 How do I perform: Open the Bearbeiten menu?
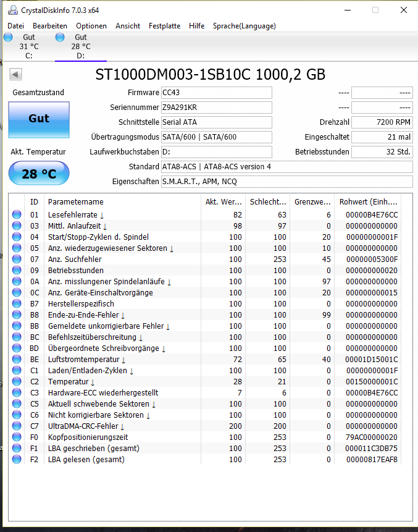50,26
